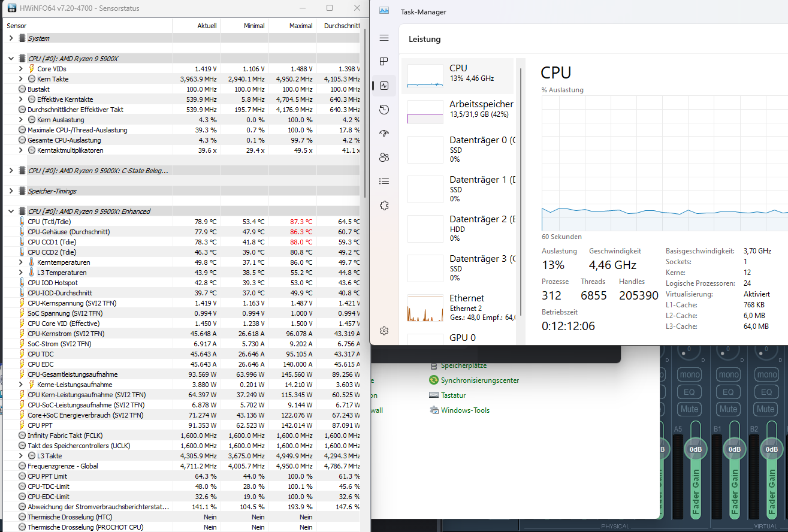Open the Benutzer users icon in sidebar
This screenshot has height=532, width=788.
click(384, 157)
